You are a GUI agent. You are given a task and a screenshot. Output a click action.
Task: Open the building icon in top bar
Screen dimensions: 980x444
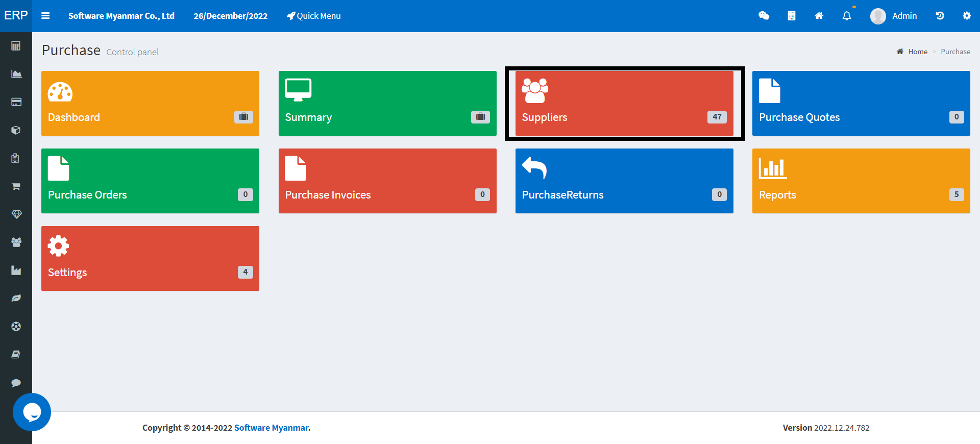(x=791, y=16)
